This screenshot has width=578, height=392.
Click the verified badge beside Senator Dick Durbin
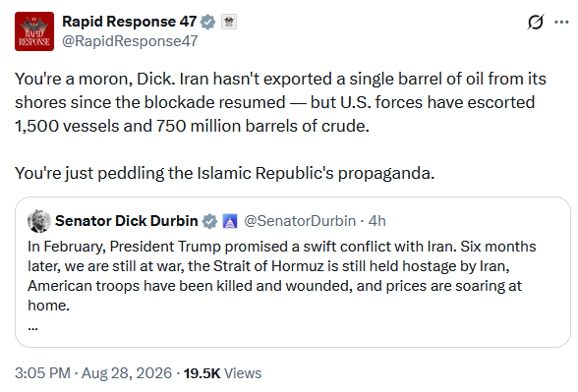[x=209, y=221]
